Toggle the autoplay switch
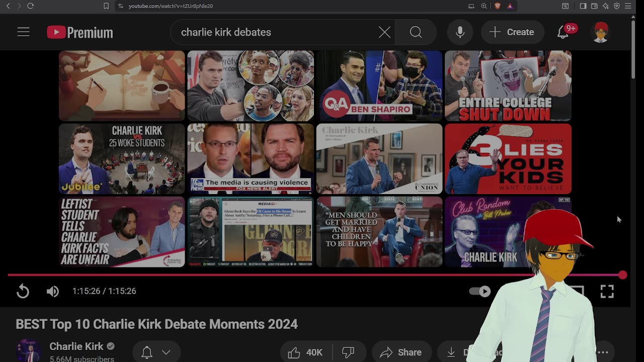Screen dimensions: 644x362 coord(479,291)
